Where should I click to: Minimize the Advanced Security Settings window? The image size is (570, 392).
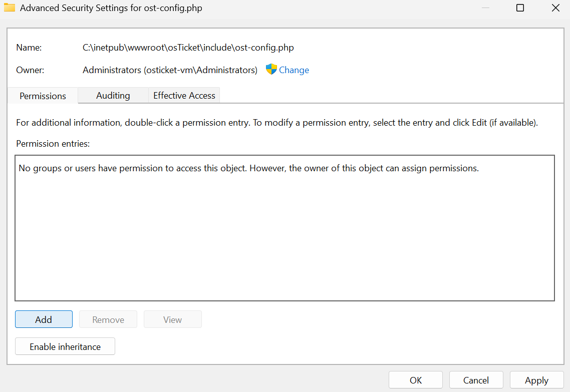click(485, 8)
